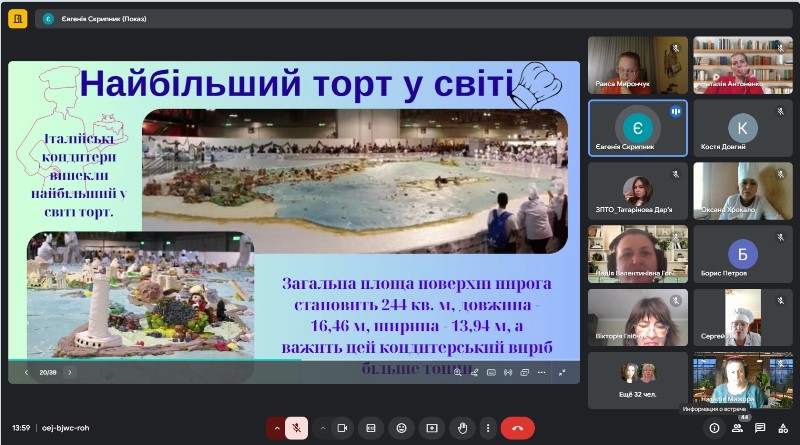800x445 pixels.
Task: Start presenting your screen
Action: click(432, 428)
